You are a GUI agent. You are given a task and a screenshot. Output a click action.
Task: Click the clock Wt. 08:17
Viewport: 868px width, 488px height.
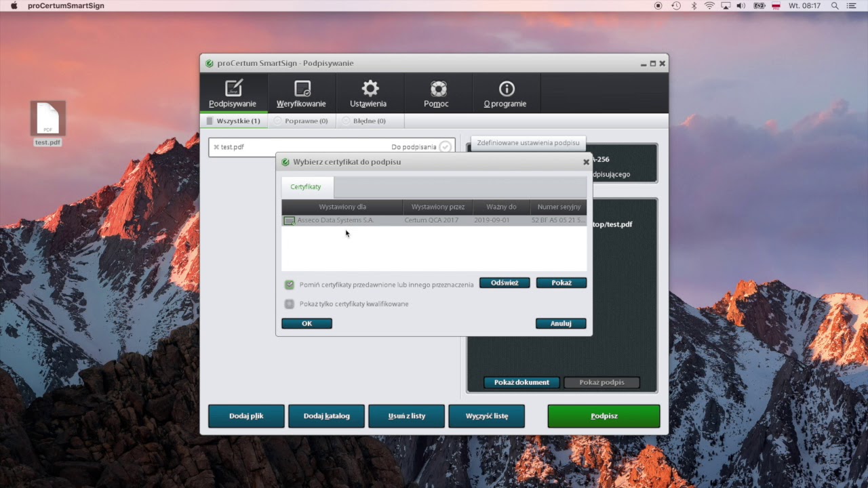805,5
